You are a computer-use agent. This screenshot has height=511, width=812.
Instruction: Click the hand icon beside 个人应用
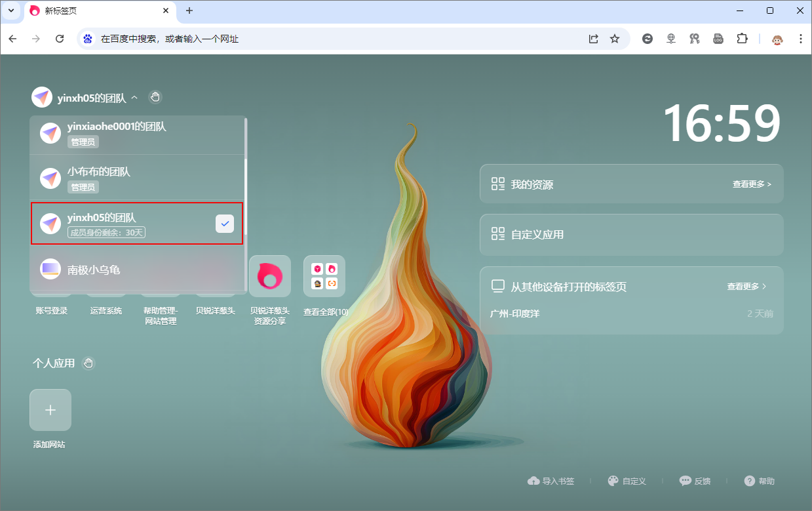coord(88,363)
